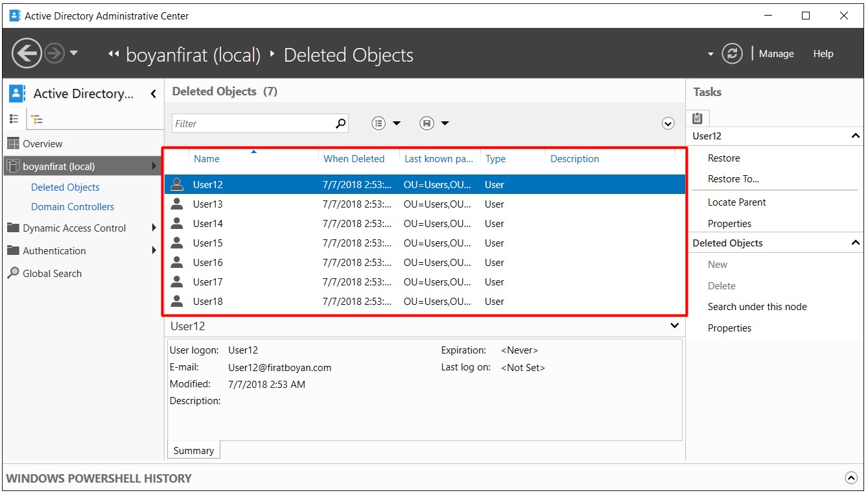Screen dimensions: 868x493
Task: Select Dynamic Access Control node
Action: pos(75,228)
